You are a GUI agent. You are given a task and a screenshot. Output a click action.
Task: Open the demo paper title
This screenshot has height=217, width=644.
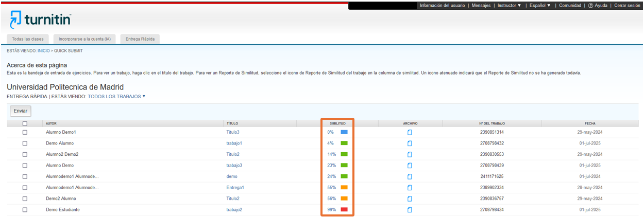pos(232,176)
